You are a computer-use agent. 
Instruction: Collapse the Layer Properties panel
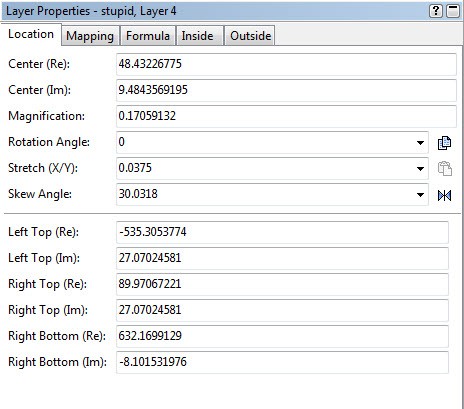coord(453,11)
